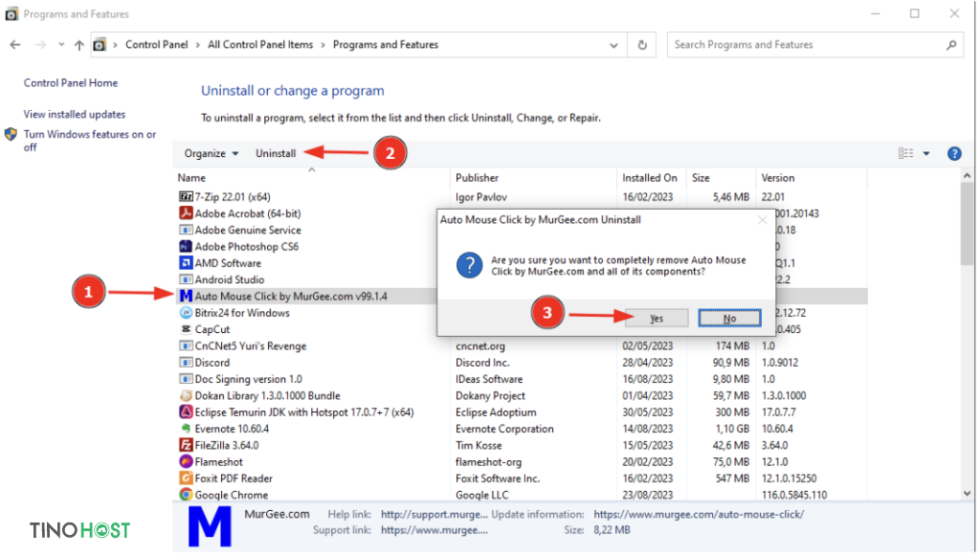Sort by the Name column header
Image resolution: width=980 pixels, height=556 pixels.
pyautogui.click(x=191, y=178)
